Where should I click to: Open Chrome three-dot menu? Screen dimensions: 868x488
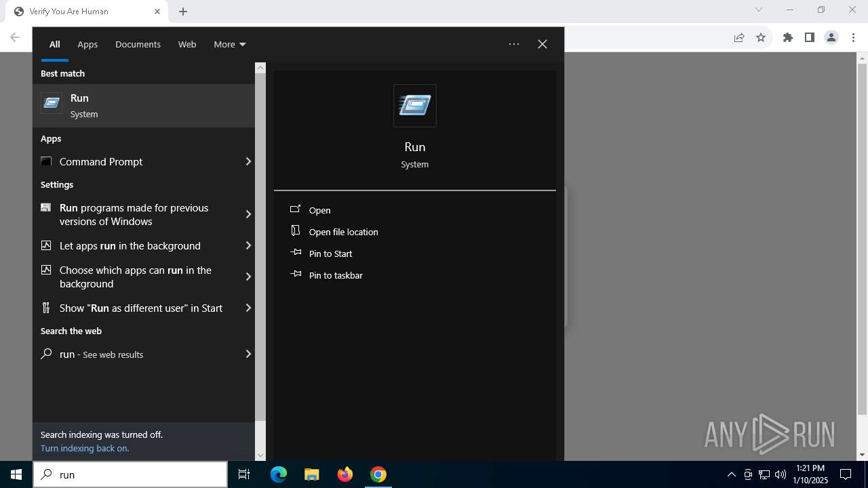[x=853, y=38]
